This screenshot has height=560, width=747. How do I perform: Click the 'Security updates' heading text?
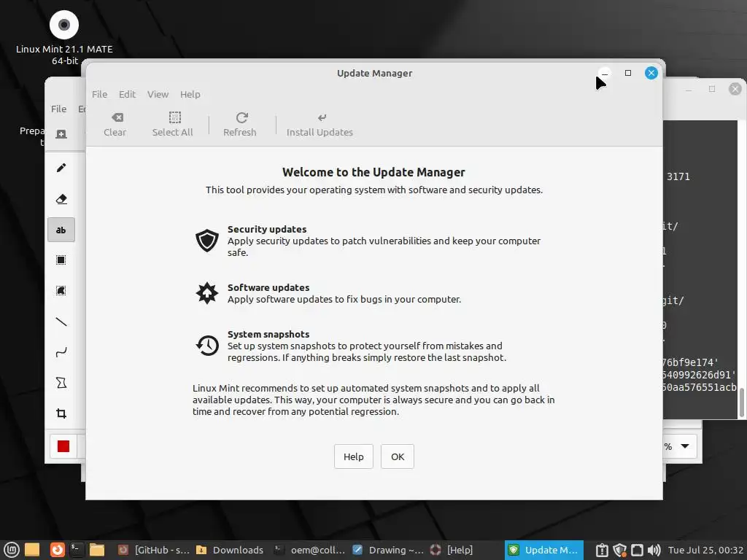click(267, 229)
